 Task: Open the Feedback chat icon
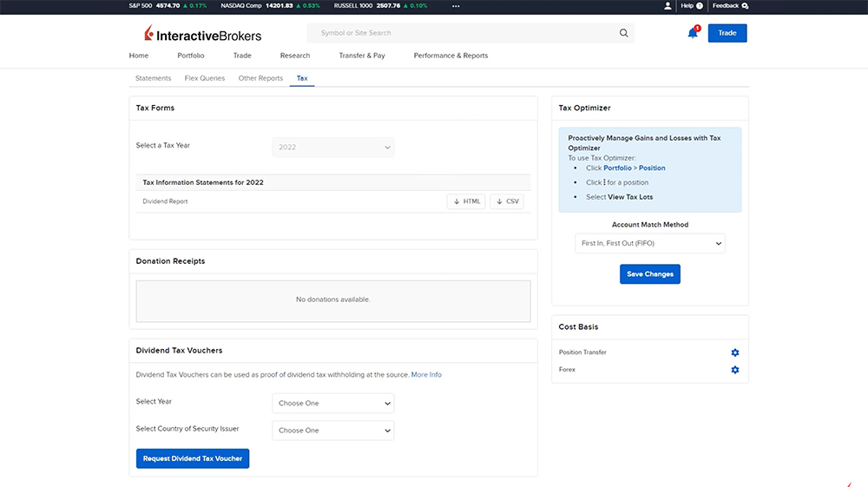coord(745,5)
